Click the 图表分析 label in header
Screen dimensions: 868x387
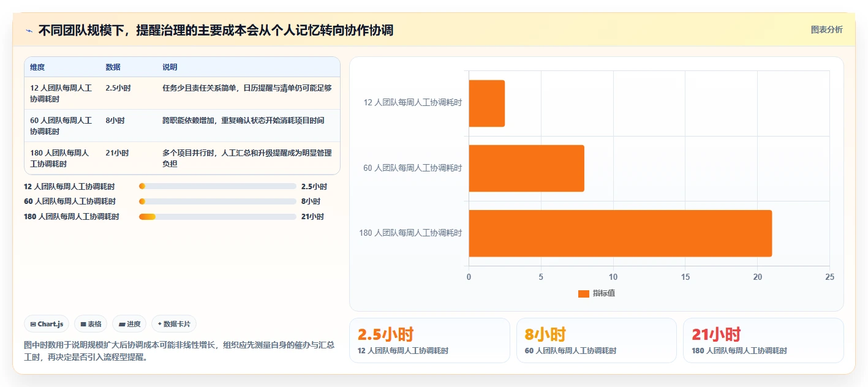pyautogui.click(x=826, y=30)
